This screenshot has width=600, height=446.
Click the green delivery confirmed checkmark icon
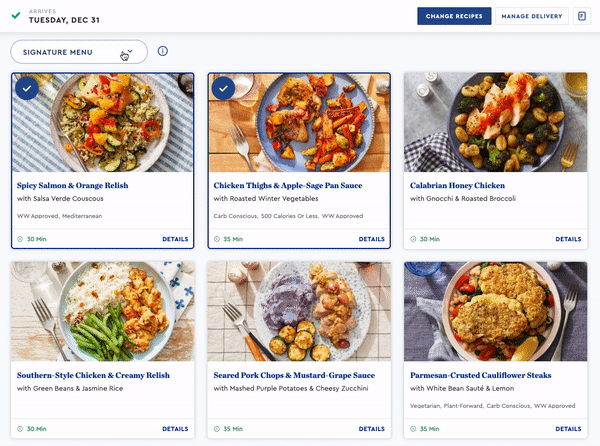[16, 16]
